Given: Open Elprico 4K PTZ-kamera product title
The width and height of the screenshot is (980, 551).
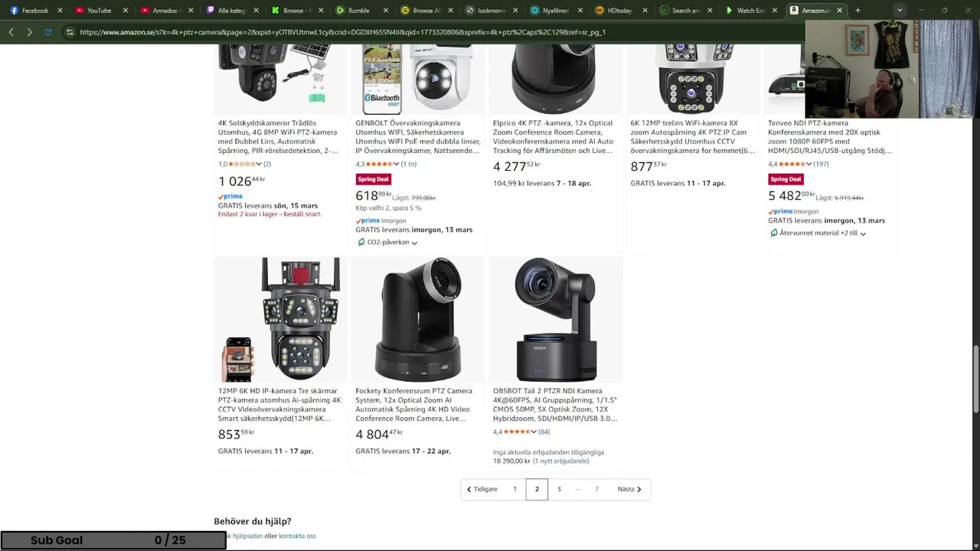Looking at the screenshot, I should tap(553, 137).
